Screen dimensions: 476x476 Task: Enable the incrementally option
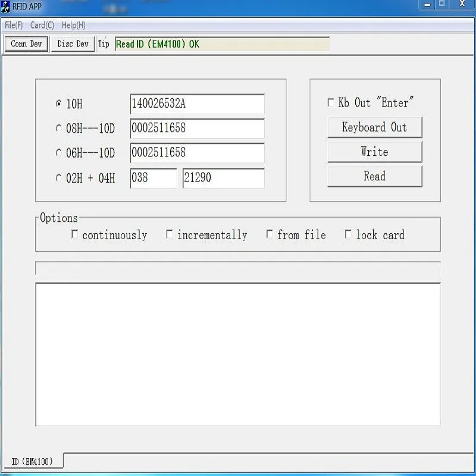(170, 234)
